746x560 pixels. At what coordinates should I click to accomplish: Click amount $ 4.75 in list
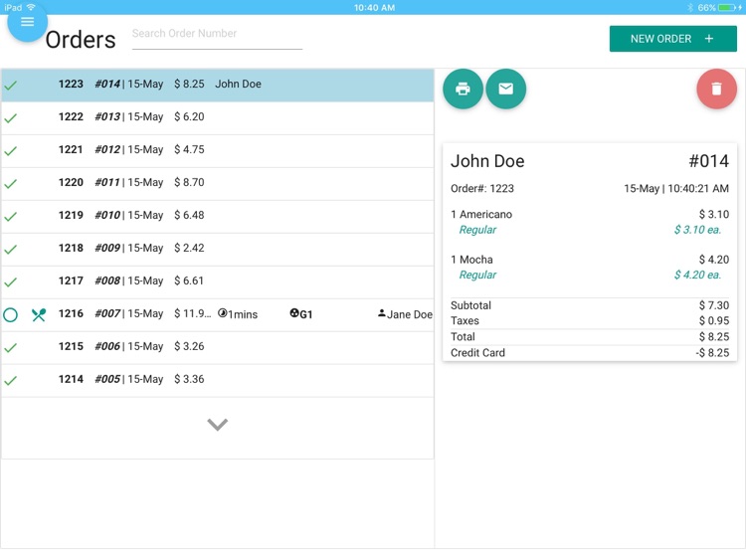(189, 149)
